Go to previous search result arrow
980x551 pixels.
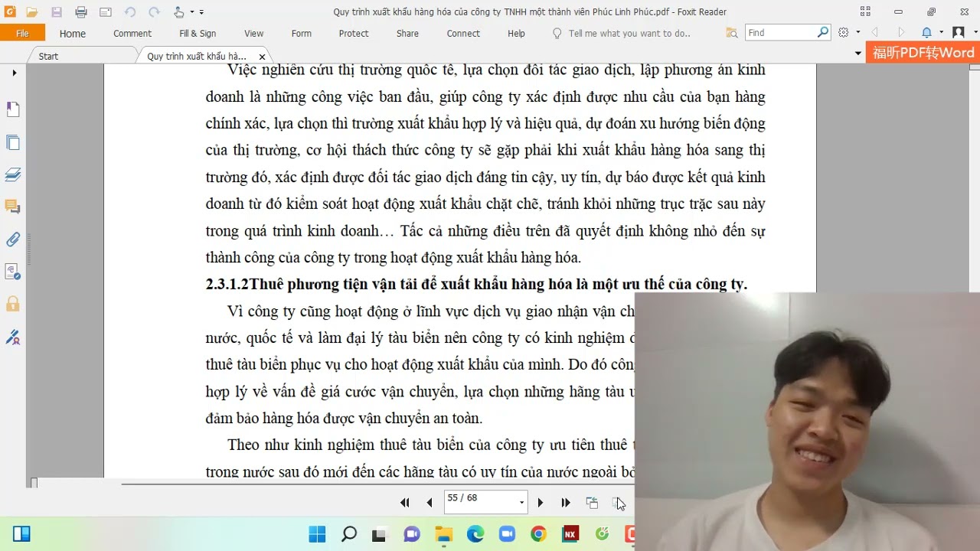pos(875,32)
